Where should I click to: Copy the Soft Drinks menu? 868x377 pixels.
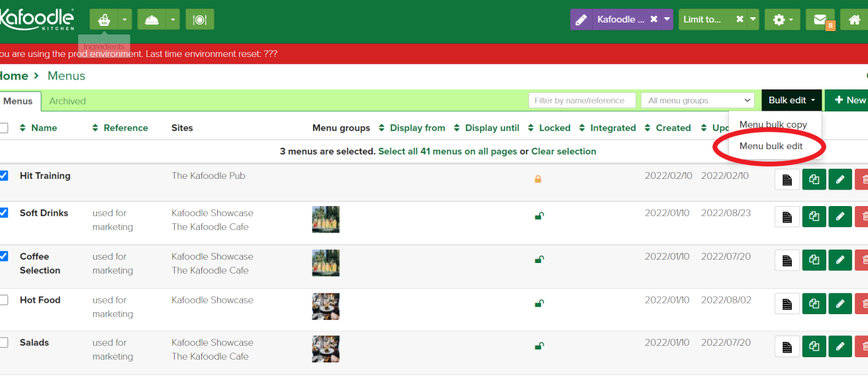814,216
